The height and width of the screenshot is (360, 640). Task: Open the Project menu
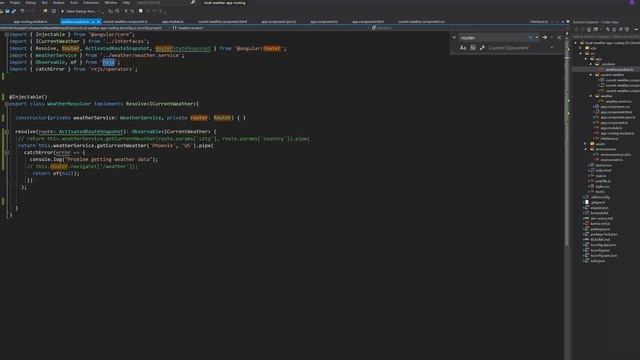coord(15,2)
